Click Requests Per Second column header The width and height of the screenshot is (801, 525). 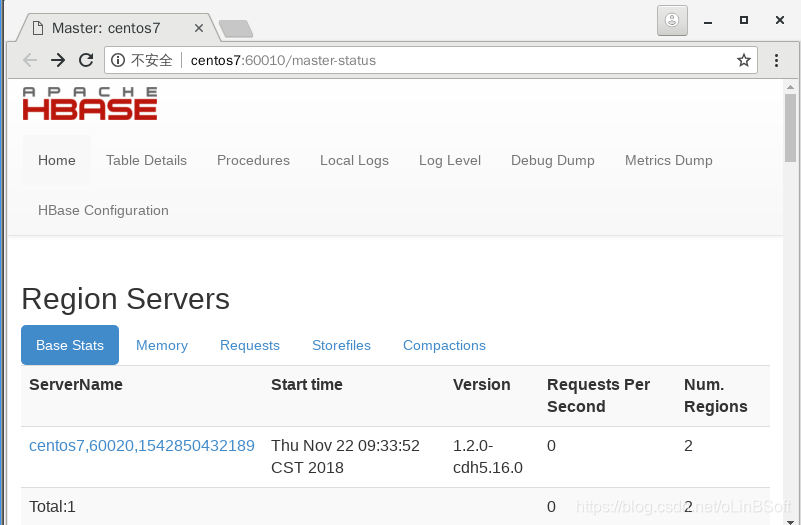pyautogui.click(x=599, y=395)
